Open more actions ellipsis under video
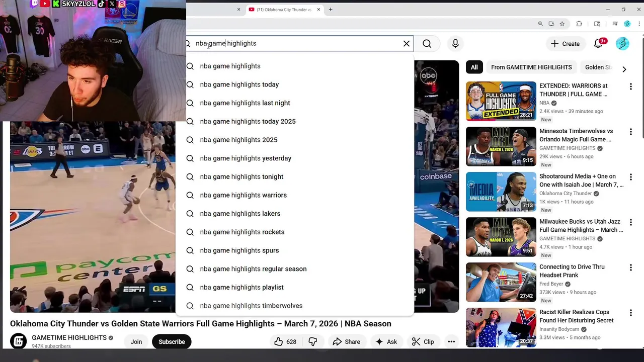The image size is (644, 362). pyautogui.click(x=451, y=342)
